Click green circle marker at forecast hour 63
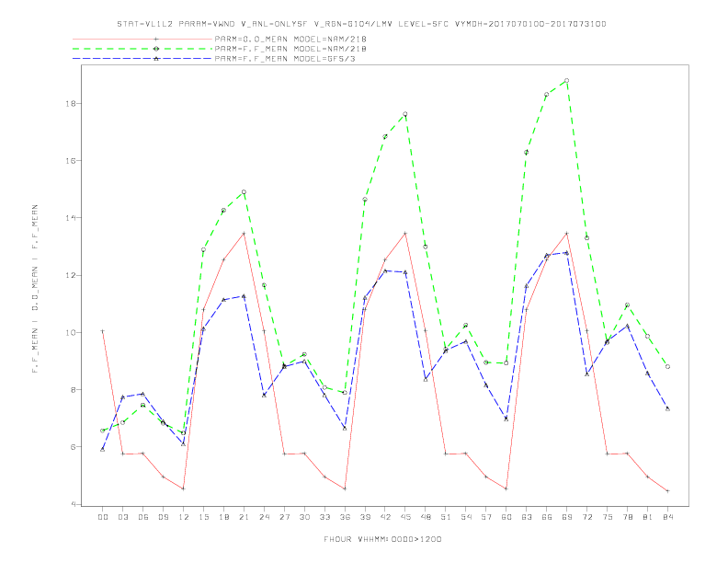 pos(527,153)
